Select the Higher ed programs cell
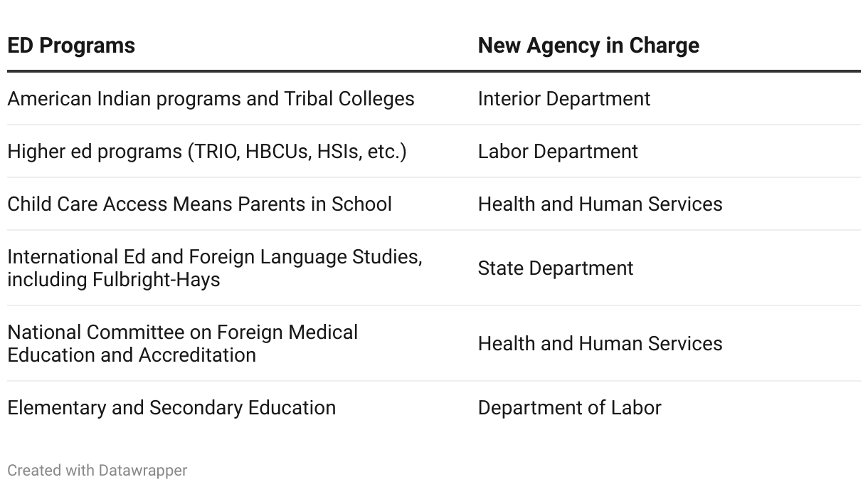Viewport: 868px width, 487px height. (206, 151)
